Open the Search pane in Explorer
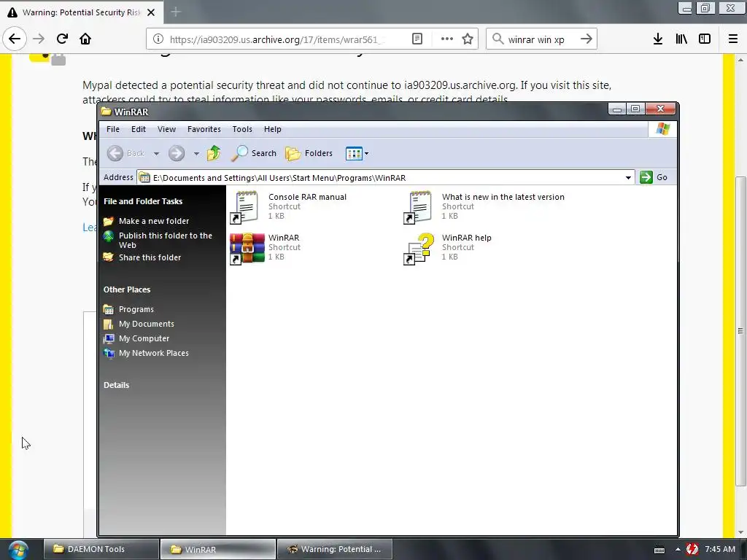747x560 pixels. (x=254, y=153)
